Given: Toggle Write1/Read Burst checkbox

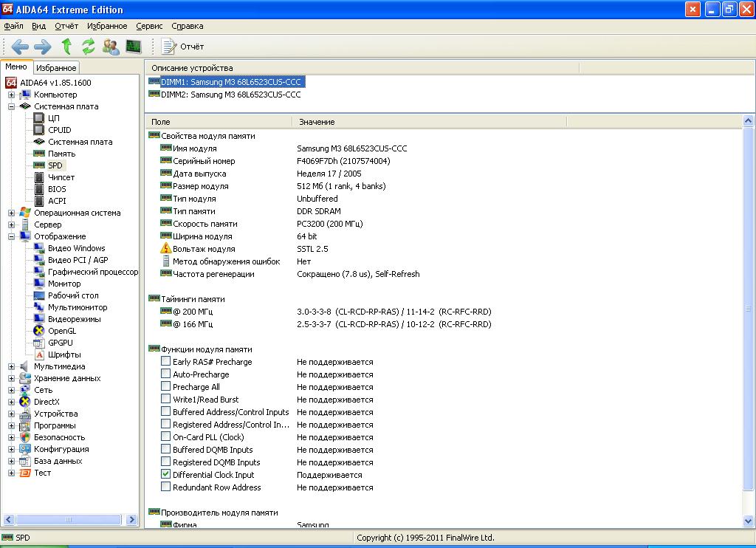Looking at the screenshot, I should tap(165, 399).
